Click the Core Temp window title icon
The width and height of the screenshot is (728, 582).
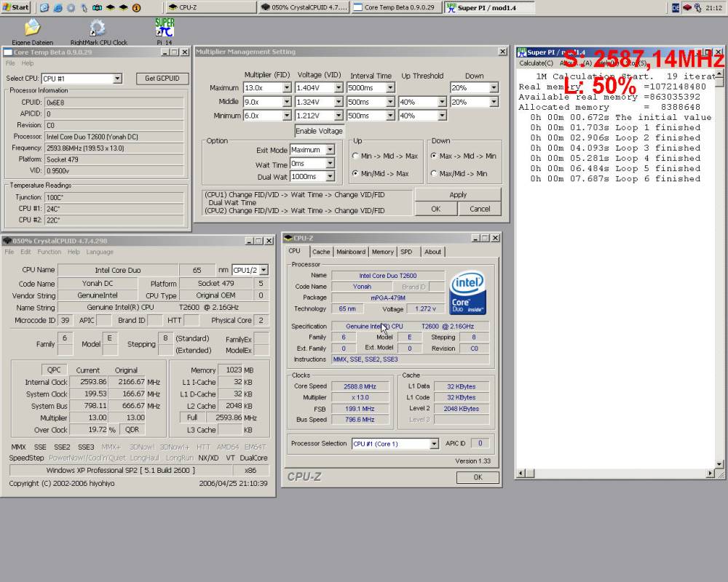(7, 52)
